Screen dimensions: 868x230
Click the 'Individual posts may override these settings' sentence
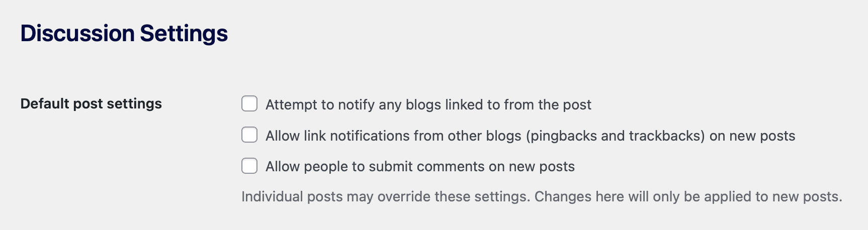point(385,197)
